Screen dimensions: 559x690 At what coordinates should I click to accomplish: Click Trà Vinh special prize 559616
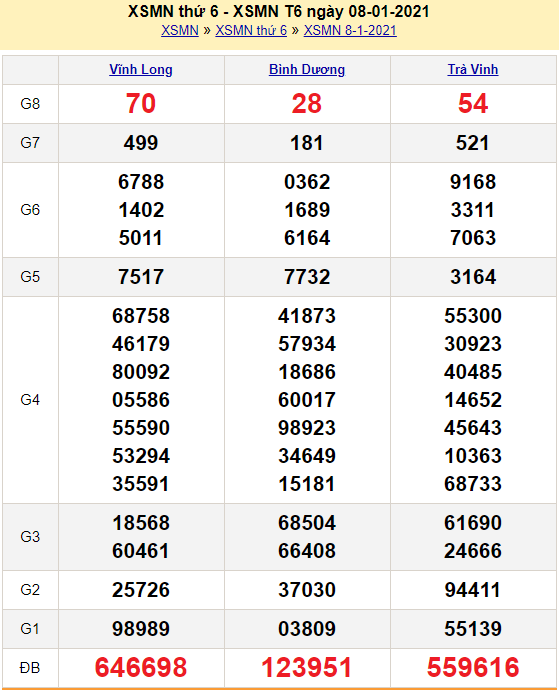(x=473, y=667)
